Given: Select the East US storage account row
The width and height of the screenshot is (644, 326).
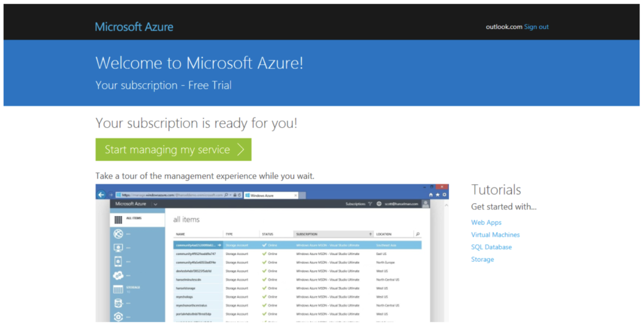Looking at the screenshot, I should (297, 254).
